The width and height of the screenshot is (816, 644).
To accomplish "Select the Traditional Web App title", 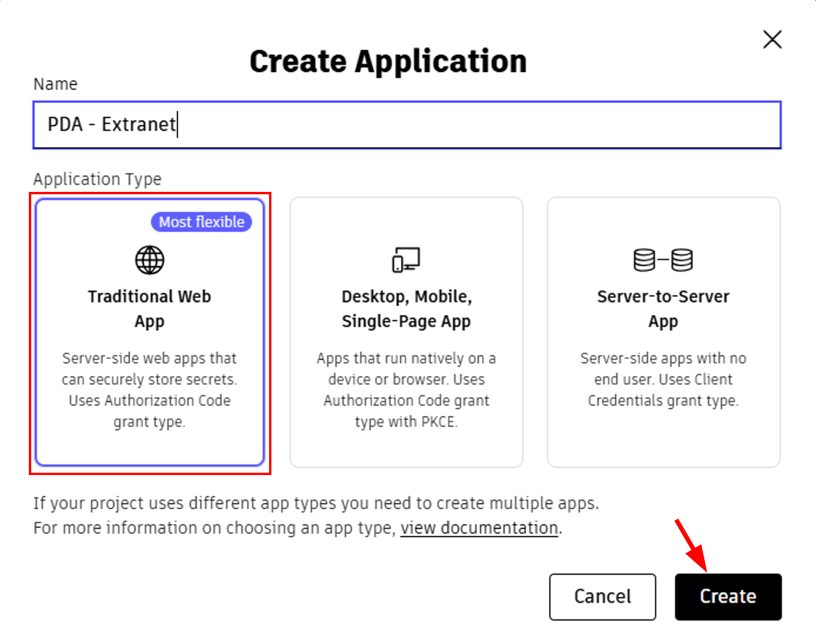I will [150, 308].
